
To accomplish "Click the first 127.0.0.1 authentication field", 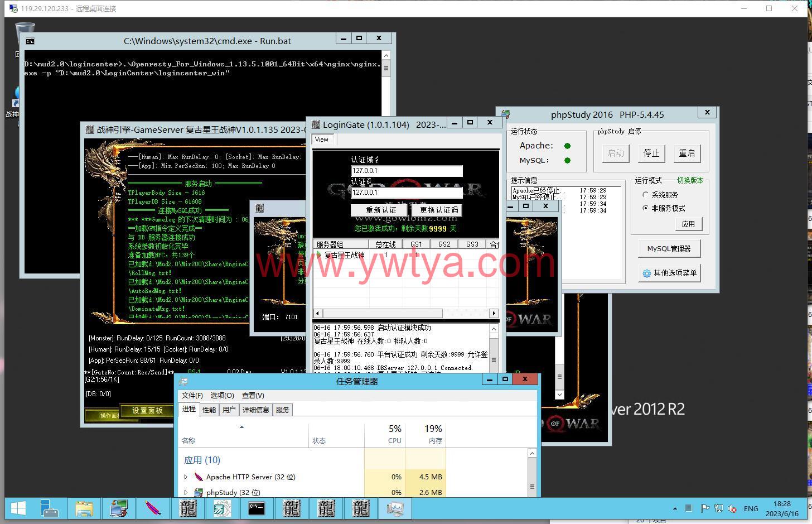I will tap(407, 171).
